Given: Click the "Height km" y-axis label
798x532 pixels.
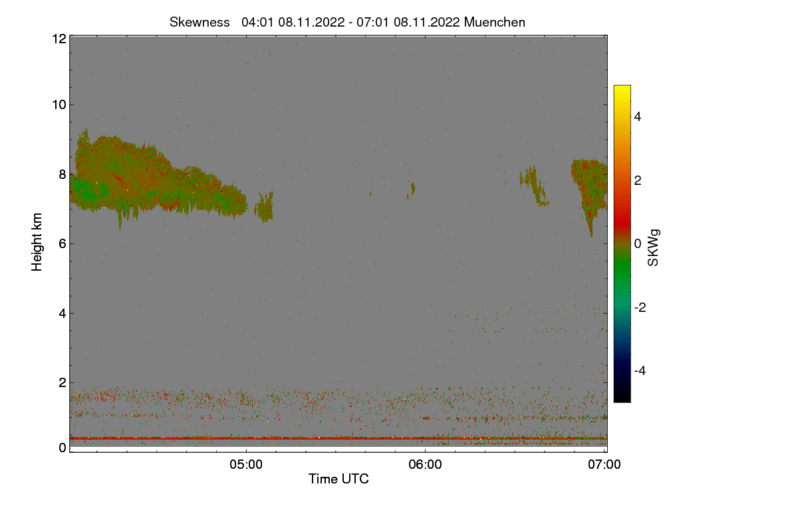Looking at the screenshot, I should coord(37,241).
